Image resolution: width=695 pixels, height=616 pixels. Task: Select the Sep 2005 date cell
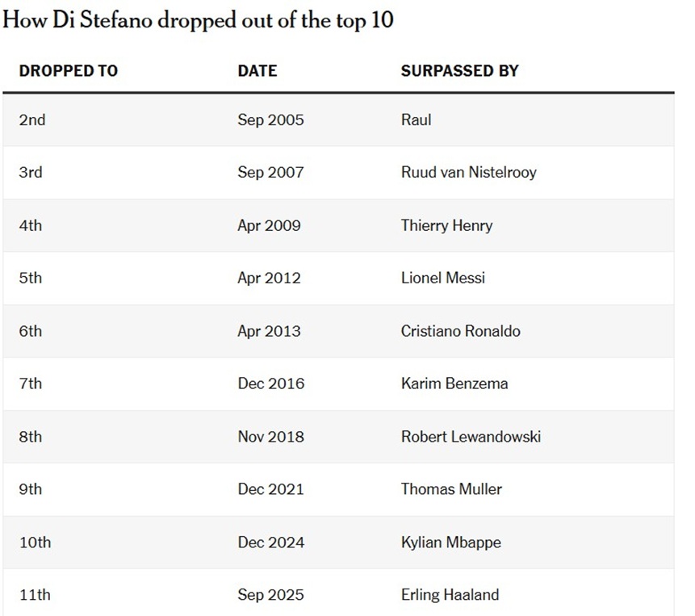click(x=270, y=120)
